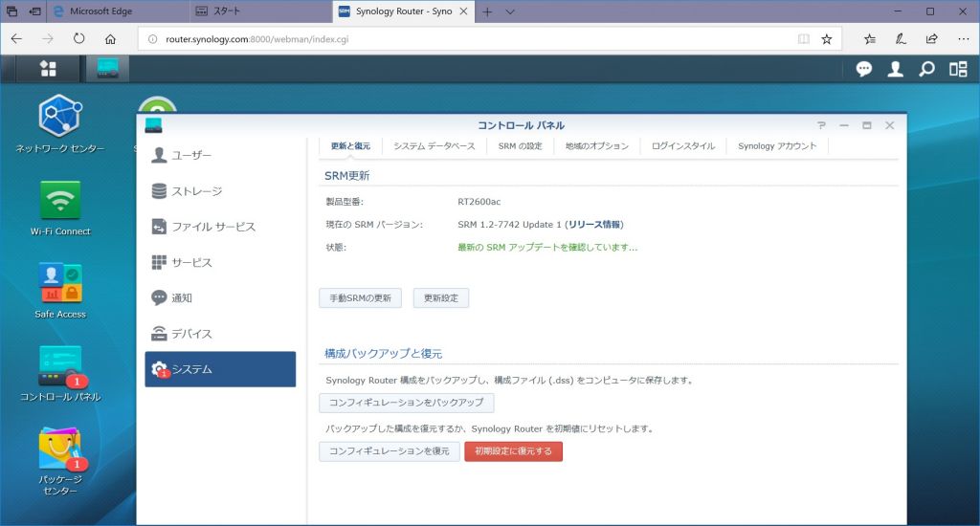This screenshot has width=980, height=526.
Task: Select デバイス in the sidebar
Action: 220,334
